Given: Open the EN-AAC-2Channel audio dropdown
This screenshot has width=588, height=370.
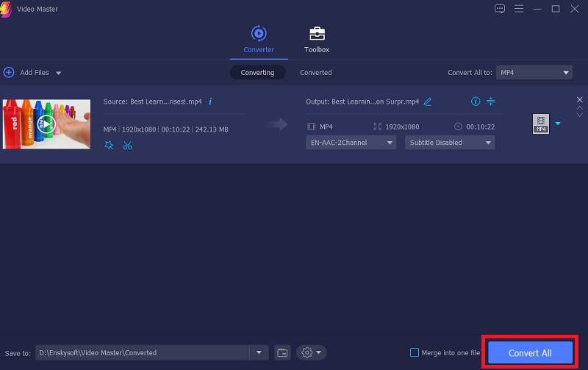Looking at the screenshot, I should (351, 143).
